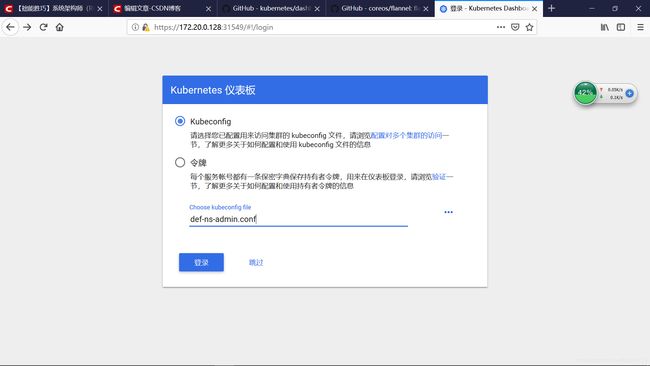Select the 令牌 token radio option
Viewport: 650px width, 366px height.
pos(180,162)
